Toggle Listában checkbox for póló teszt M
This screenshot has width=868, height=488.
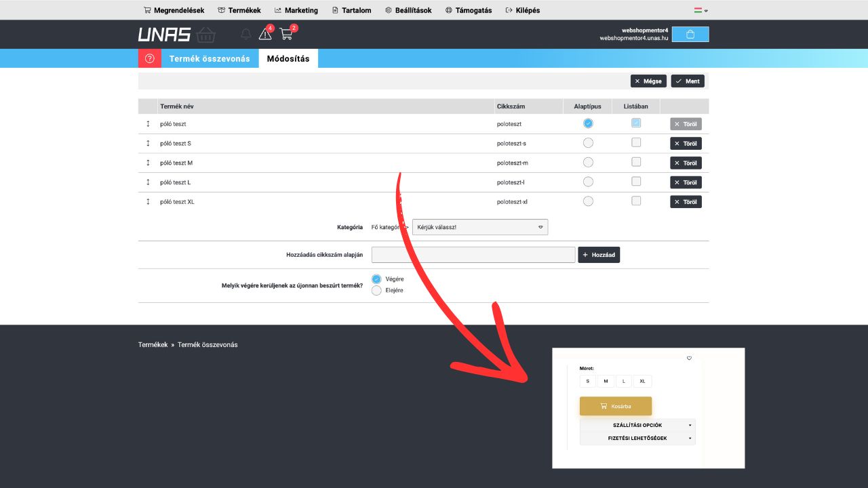[636, 162]
